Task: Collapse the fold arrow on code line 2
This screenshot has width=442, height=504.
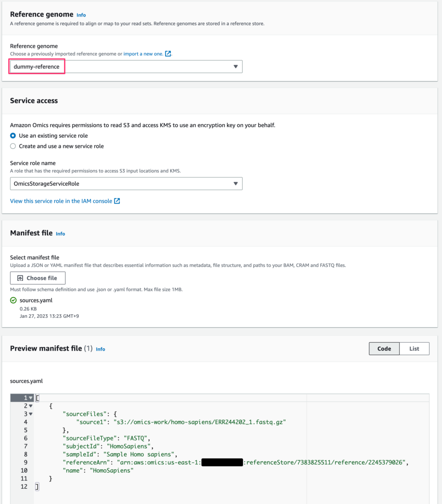Action: tap(31, 406)
